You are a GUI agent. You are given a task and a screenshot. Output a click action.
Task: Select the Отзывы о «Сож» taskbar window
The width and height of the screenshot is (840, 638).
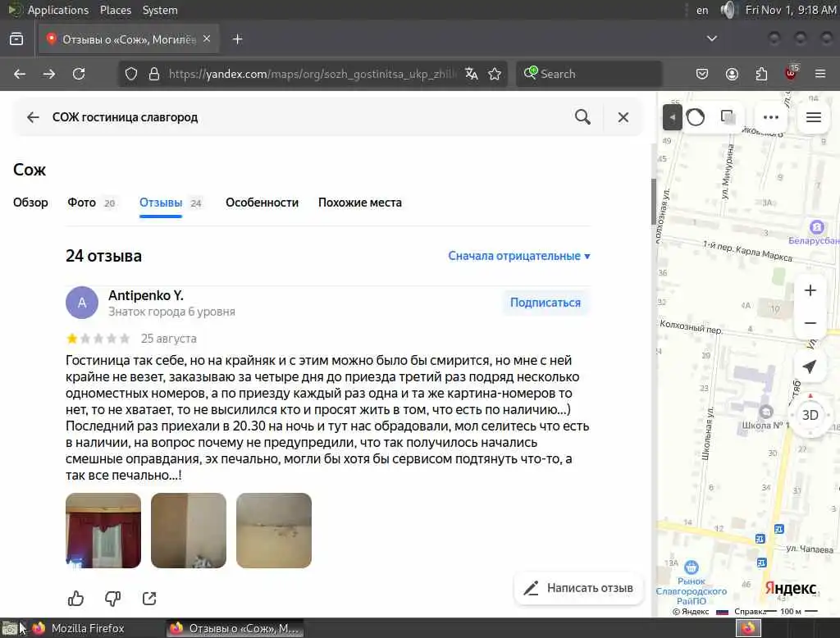pos(235,628)
